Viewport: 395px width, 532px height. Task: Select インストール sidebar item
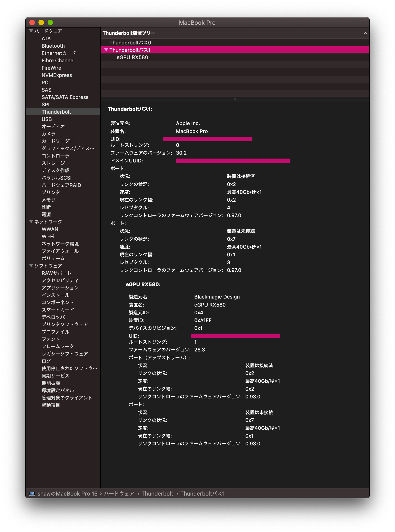(x=55, y=295)
